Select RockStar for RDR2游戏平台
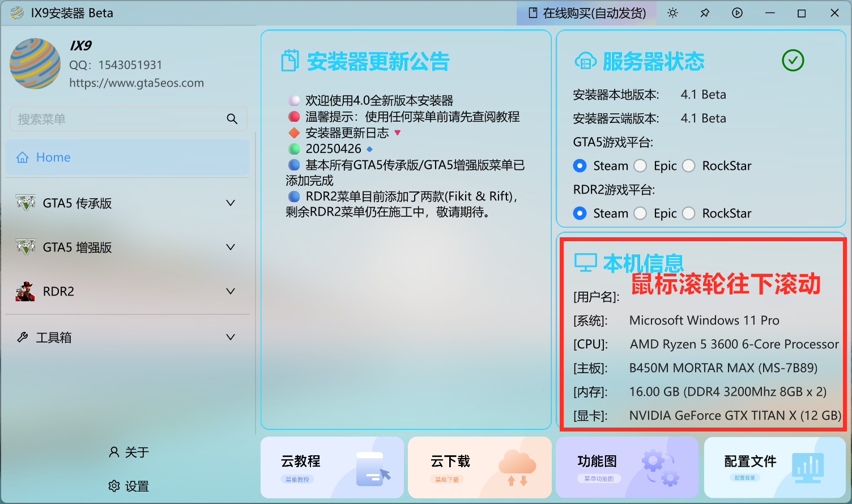852x504 pixels. coord(689,213)
